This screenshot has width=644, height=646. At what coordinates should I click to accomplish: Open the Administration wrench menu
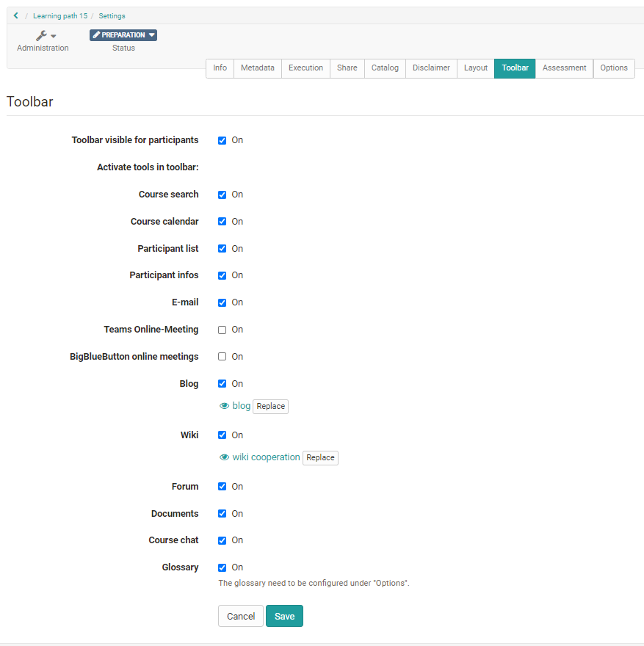pyautogui.click(x=45, y=36)
